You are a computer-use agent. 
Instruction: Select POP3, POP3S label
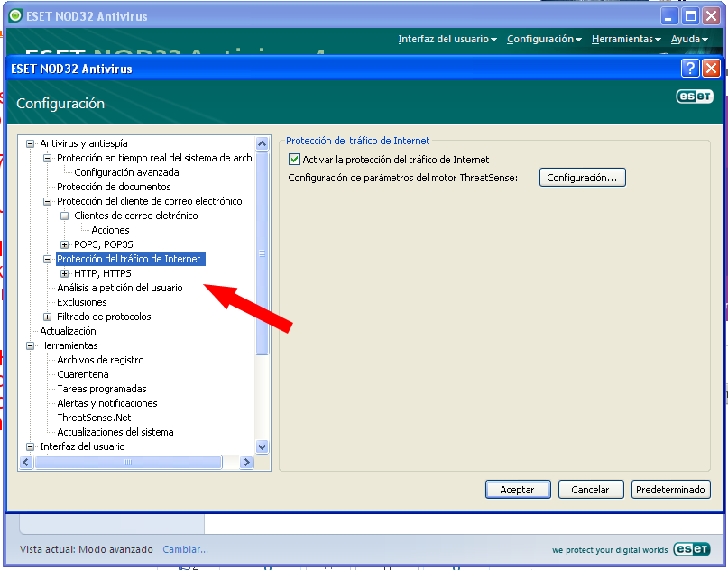point(104,244)
